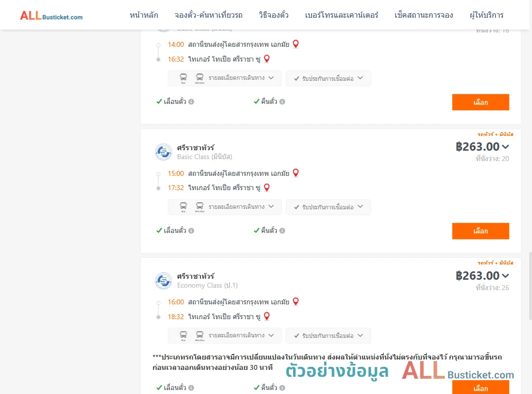This screenshot has width=532, height=394.
Task: Click รถทัวร์ + มินิบัส tag on 16:00 card
Action: point(496,263)
